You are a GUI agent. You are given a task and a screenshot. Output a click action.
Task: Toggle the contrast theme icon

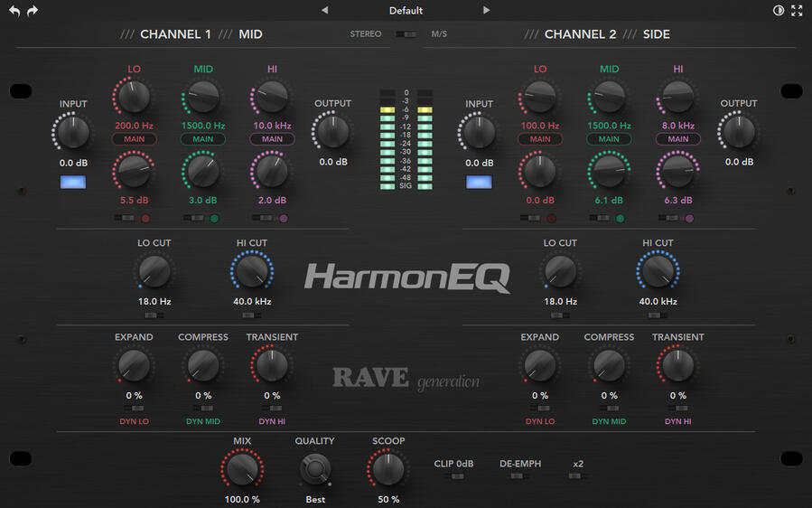point(779,10)
